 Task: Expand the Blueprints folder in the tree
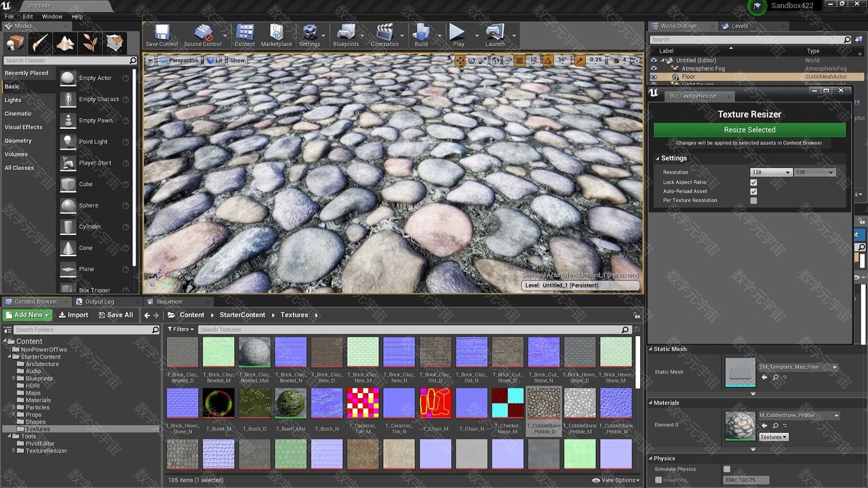[x=14, y=378]
